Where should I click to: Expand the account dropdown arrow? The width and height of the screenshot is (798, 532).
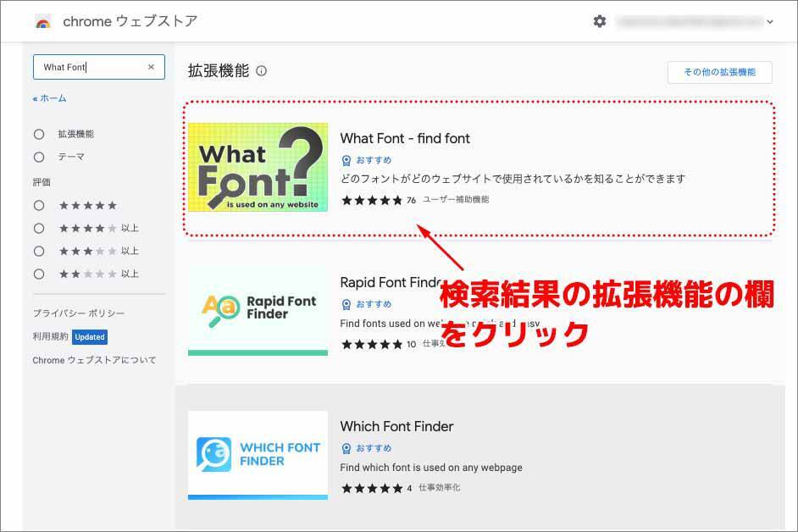tap(770, 22)
